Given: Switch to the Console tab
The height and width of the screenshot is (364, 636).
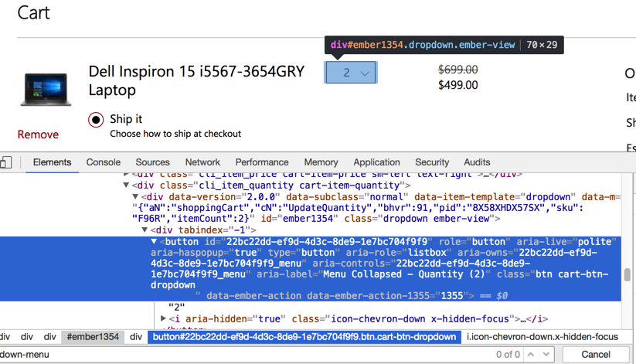Looking at the screenshot, I should click(x=103, y=162).
